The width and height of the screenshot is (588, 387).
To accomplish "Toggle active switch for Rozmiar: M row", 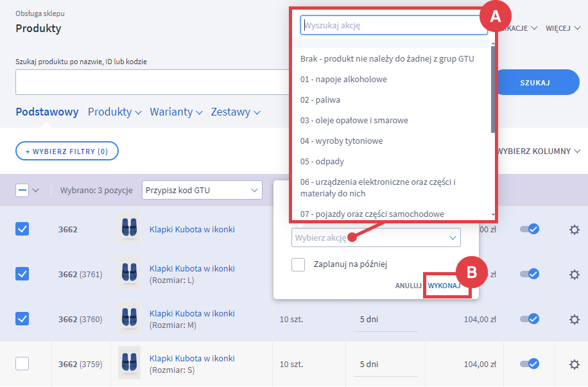I will point(530,319).
